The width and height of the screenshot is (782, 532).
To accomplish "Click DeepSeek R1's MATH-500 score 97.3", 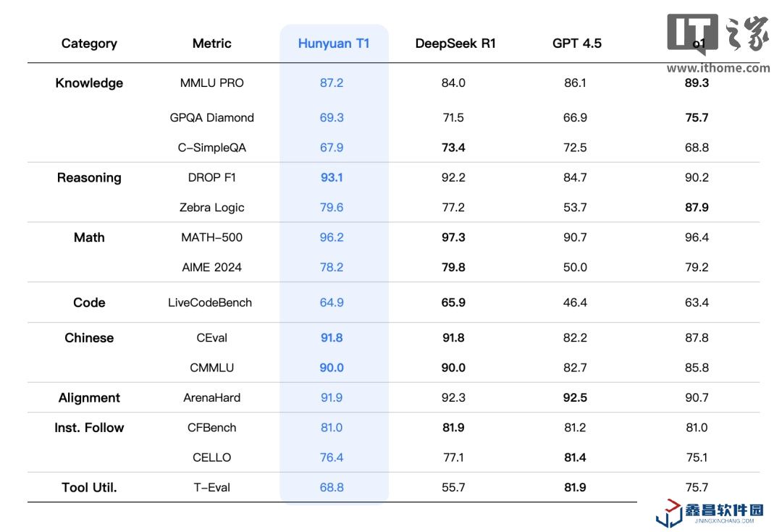I will 453,237.
